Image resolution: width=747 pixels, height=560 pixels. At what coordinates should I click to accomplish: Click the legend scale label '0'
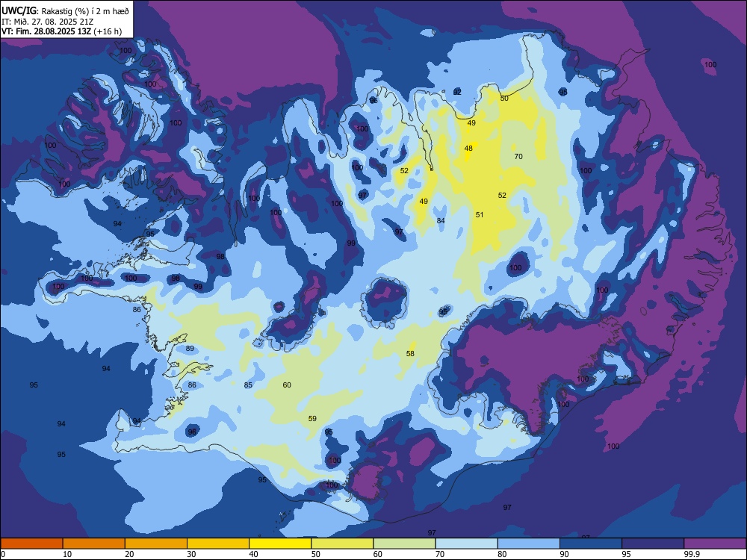click(3, 554)
